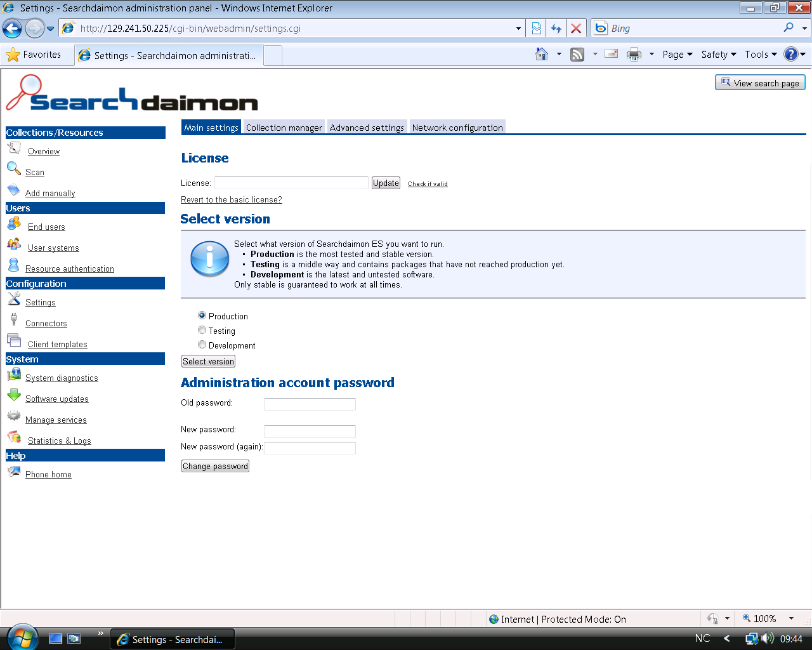Click the Print toolbar icon
Viewport: 812px width, 650px height.
pyautogui.click(x=634, y=55)
